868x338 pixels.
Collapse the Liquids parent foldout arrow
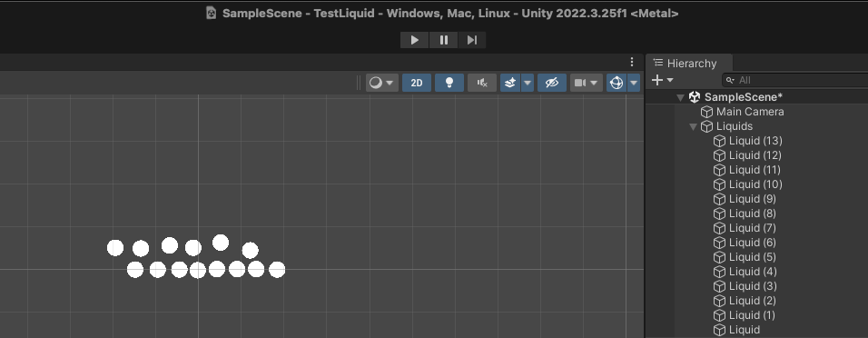(693, 126)
